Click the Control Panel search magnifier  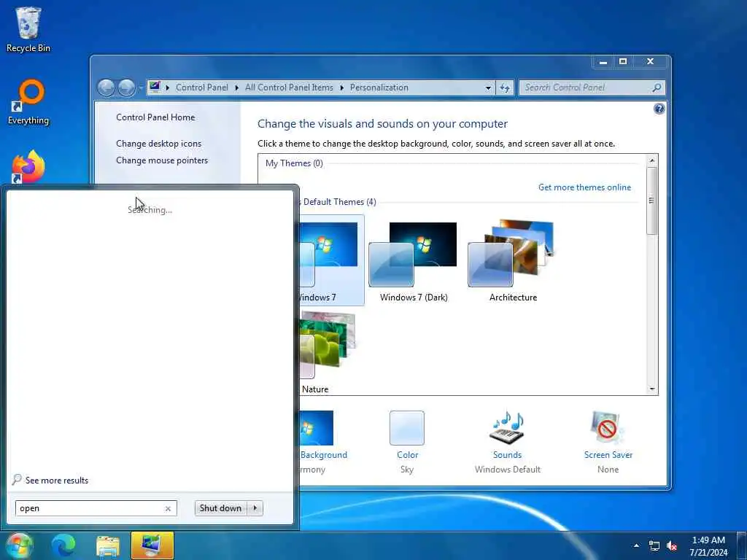pyautogui.click(x=657, y=87)
